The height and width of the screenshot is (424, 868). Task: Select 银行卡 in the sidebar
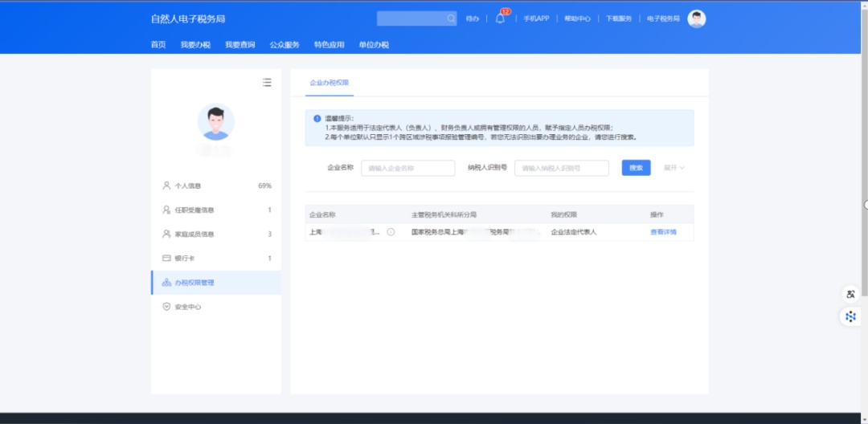click(x=184, y=258)
